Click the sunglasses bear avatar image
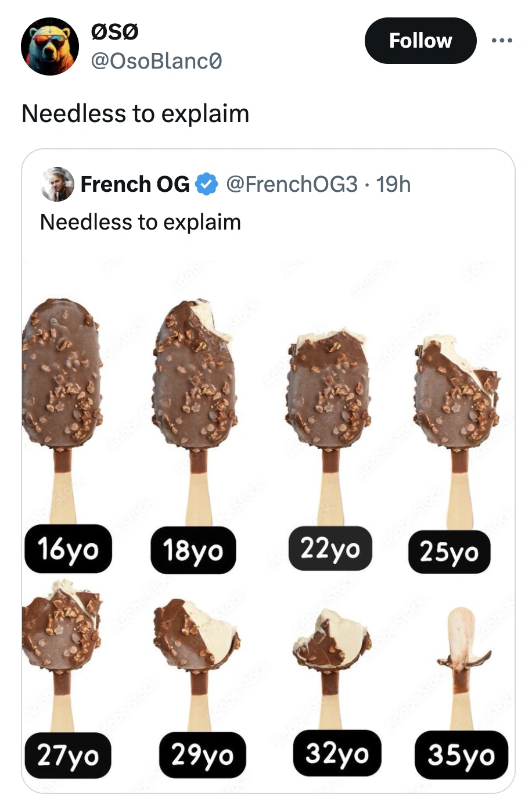Screen dimensions: 532x809 point(51,46)
